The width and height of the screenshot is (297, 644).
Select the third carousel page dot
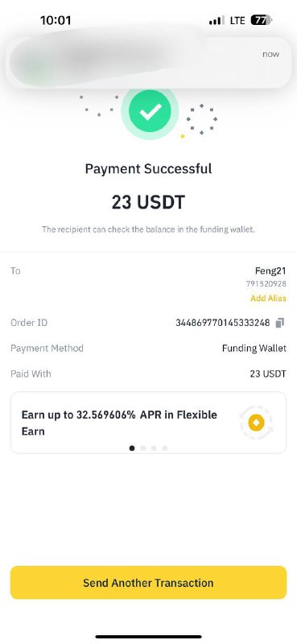(x=154, y=448)
